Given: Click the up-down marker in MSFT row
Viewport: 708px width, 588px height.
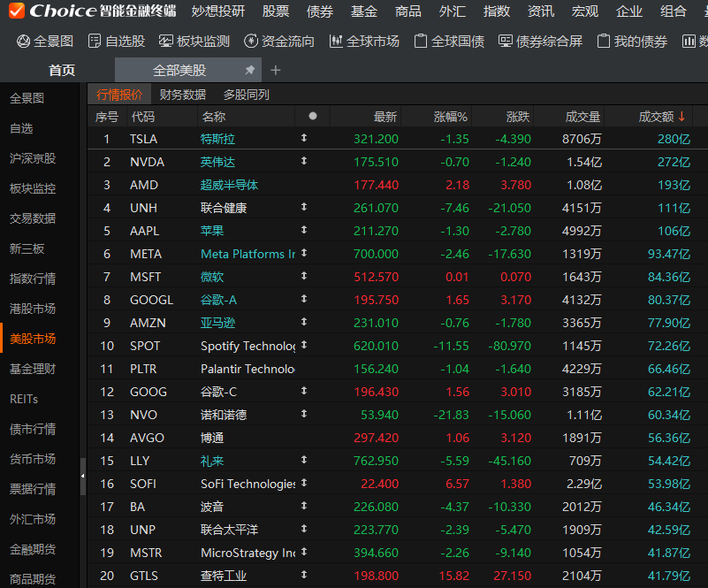Looking at the screenshot, I should [304, 276].
